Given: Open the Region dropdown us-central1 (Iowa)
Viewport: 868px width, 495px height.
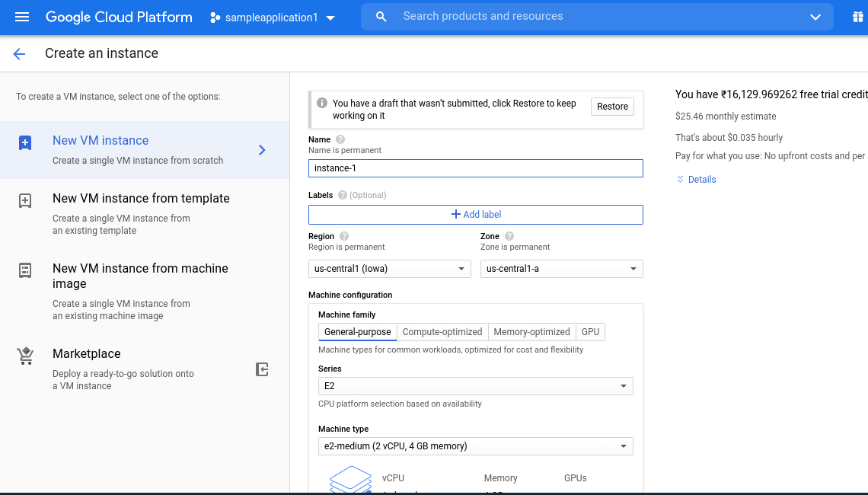Looking at the screenshot, I should [390, 269].
